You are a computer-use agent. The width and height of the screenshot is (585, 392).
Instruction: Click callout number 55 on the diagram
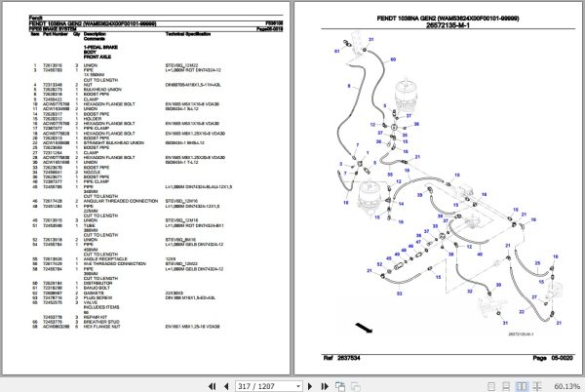coord(390,175)
